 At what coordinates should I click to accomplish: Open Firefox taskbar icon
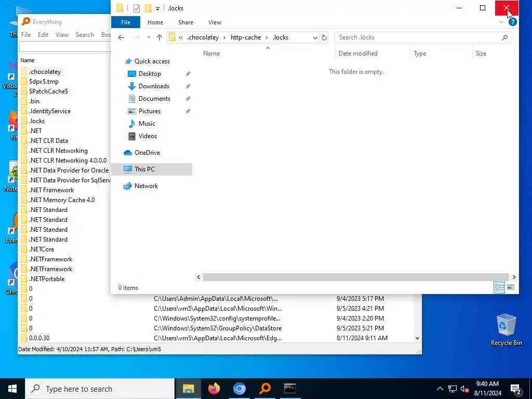(x=214, y=389)
